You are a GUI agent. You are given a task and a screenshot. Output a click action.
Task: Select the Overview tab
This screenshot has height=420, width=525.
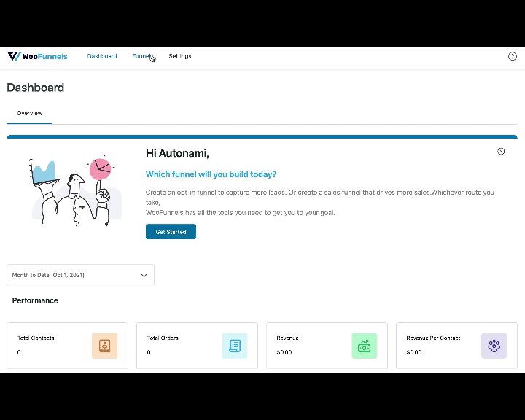29,113
